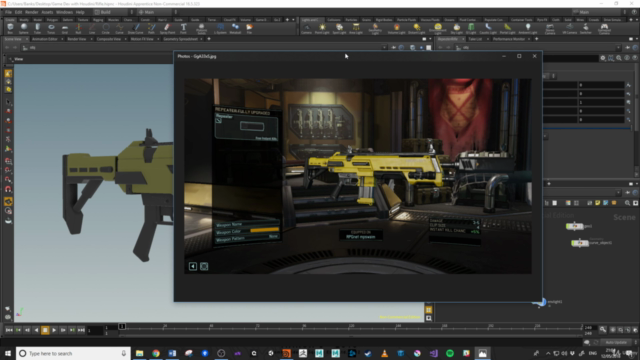The width and height of the screenshot is (640, 360).
Task: Add an Area Light
Action: [356, 29]
